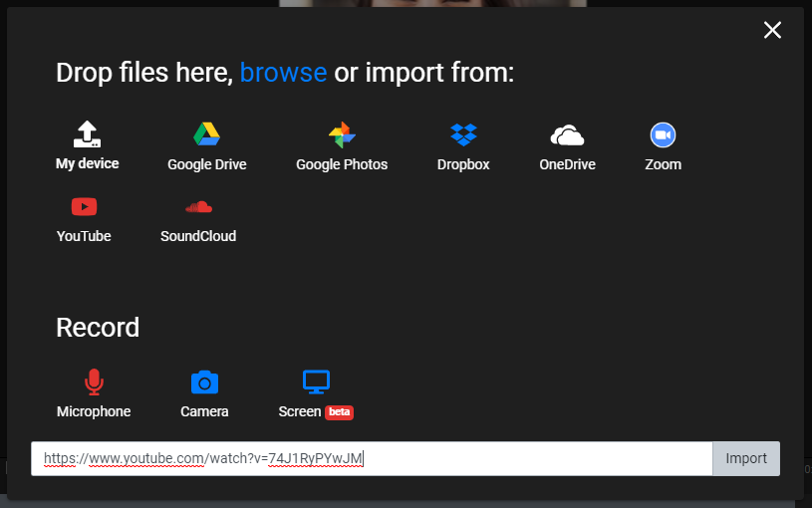Screen dimensions: 812x508
Task: Import from Google Drive
Action: coord(206,146)
